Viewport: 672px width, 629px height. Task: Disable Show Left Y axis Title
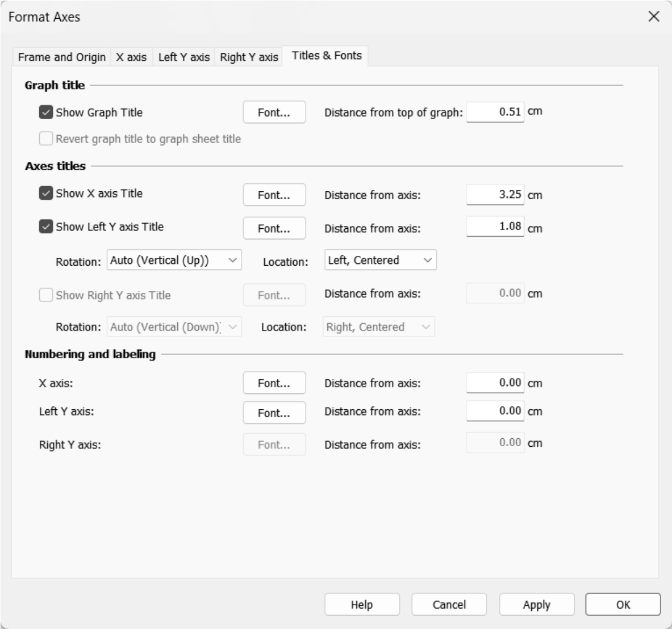coord(46,227)
